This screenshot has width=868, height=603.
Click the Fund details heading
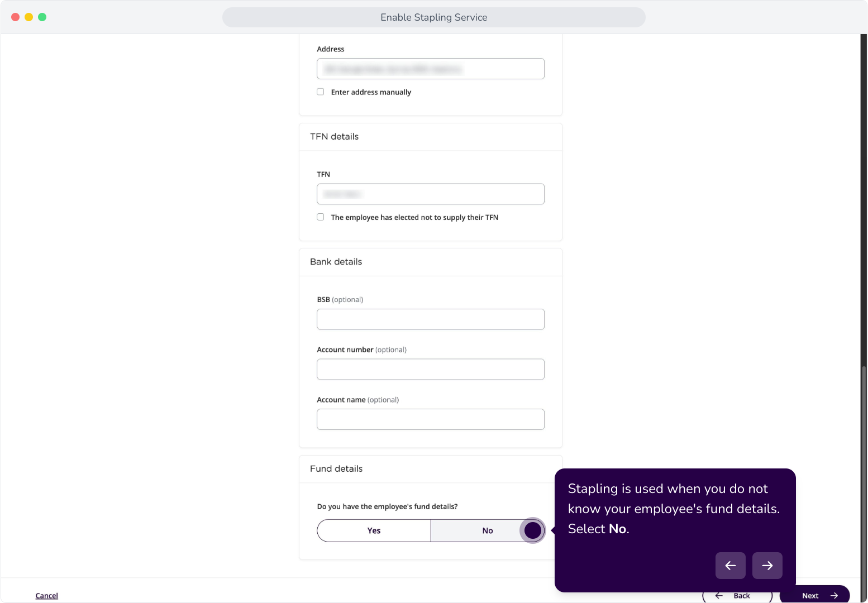click(x=336, y=468)
